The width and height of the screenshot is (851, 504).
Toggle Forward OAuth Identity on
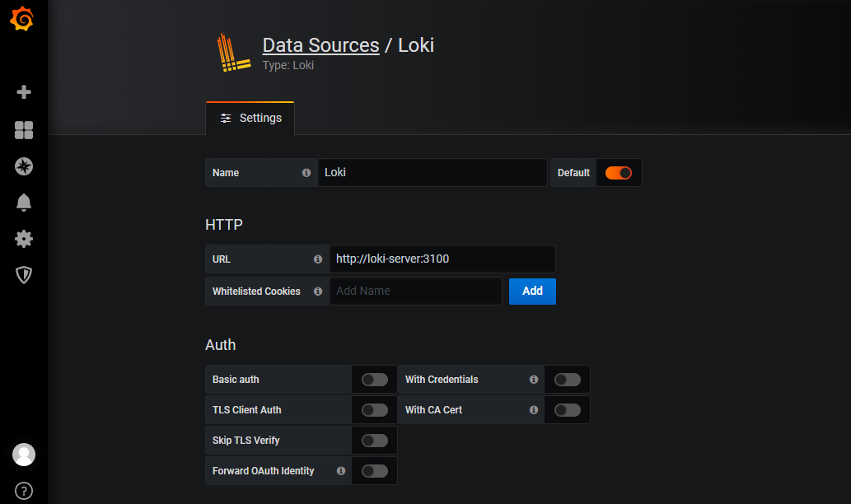click(375, 471)
